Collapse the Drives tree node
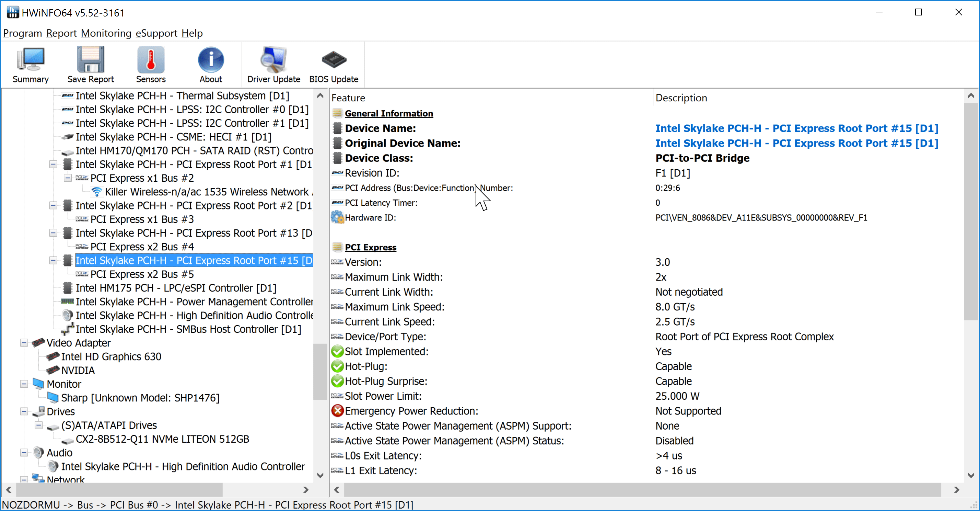 (24, 412)
